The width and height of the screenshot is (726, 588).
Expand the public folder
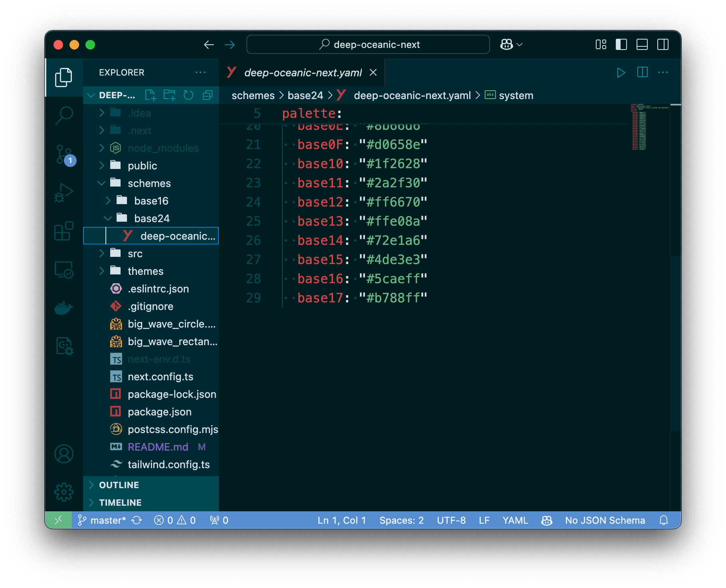click(x=151, y=166)
